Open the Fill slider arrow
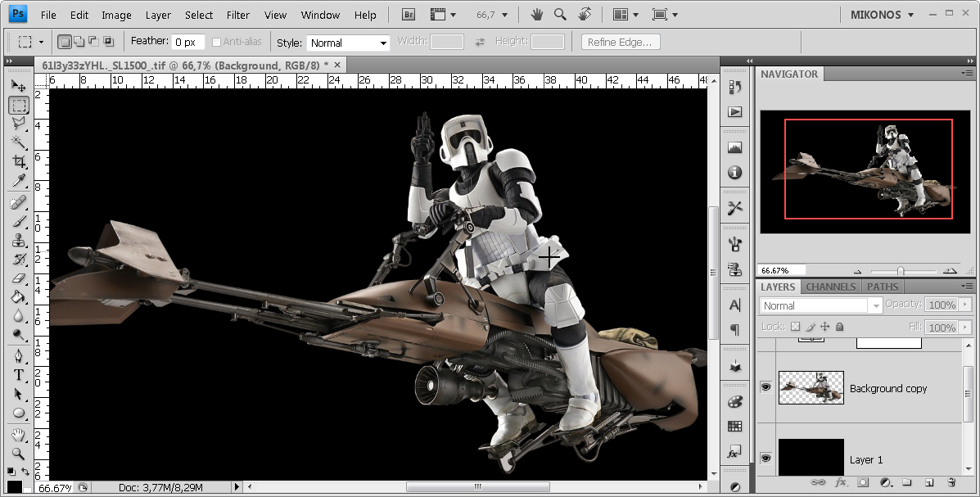The width and height of the screenshot is (980, 497). [x=965, y=327]
